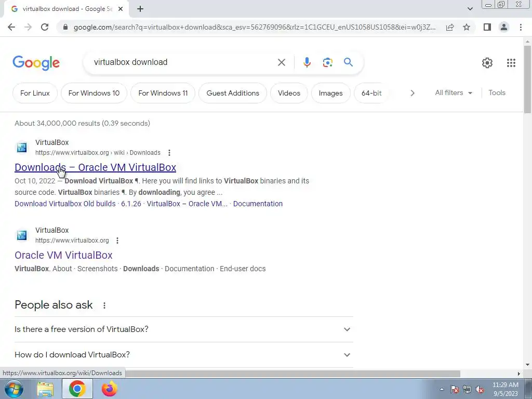Reload the current page

pyautogui.click(x=45, y=27)
